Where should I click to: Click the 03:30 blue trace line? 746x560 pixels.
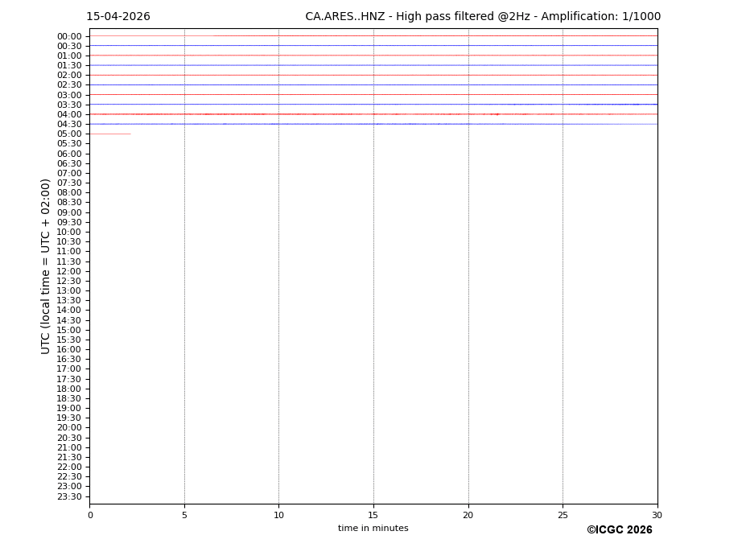coord(373,105)
